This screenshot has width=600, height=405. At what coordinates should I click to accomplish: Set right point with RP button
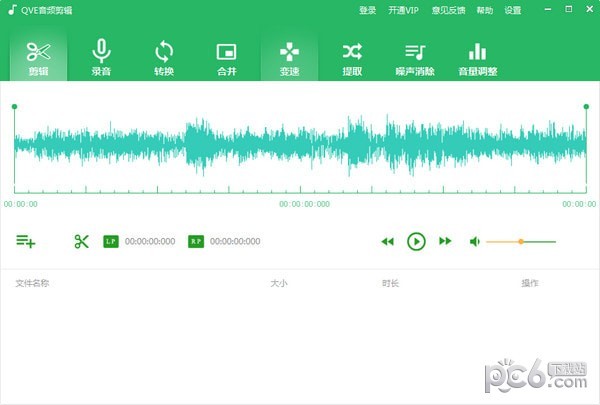coord(196,241)
